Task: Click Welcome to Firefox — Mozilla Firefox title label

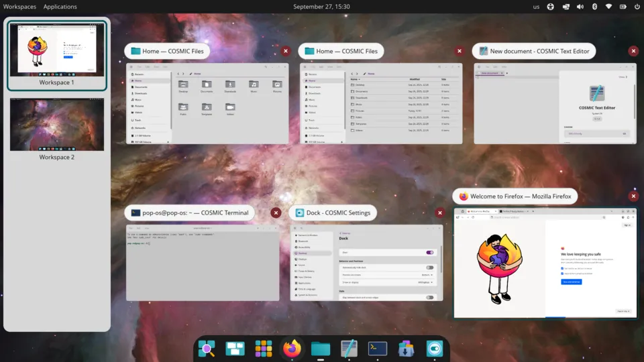Action: (515, 196)
